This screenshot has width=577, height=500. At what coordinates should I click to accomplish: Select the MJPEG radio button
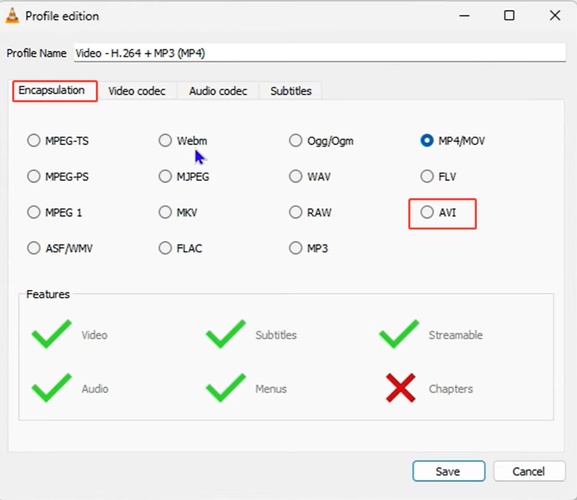[165, 176]
